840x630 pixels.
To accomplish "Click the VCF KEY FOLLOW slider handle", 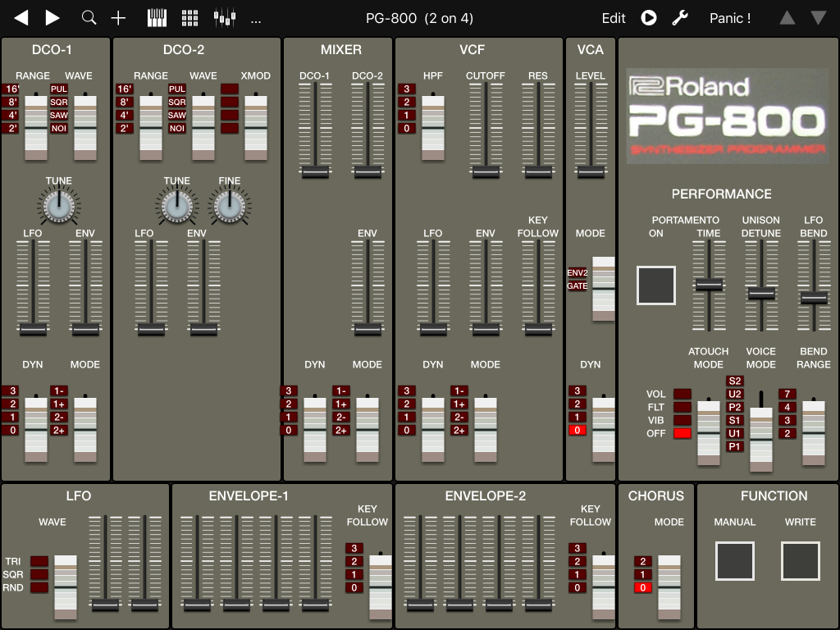I will [538, 330].
